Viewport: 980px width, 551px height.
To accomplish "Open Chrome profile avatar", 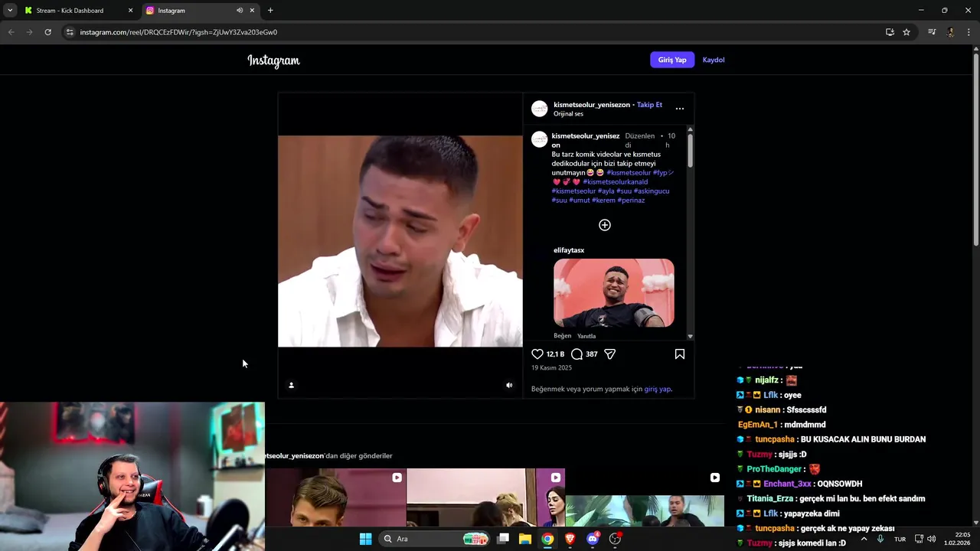I will (x=950, y=32).
